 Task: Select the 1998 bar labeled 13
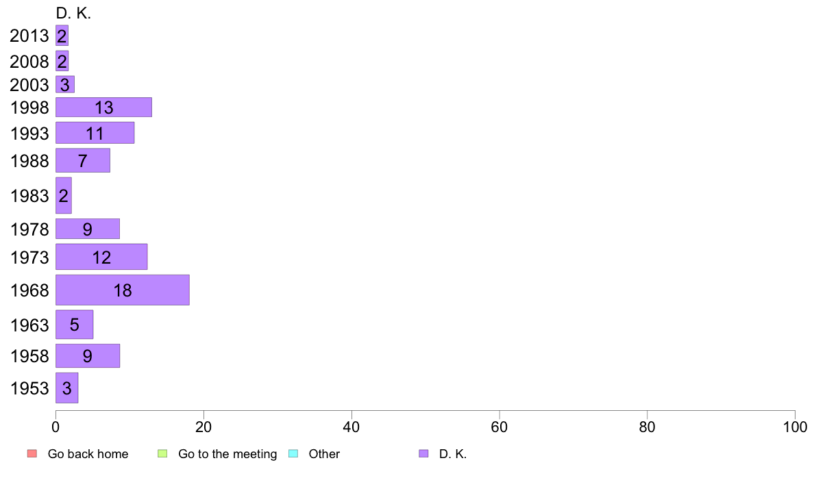click(104, 108)
